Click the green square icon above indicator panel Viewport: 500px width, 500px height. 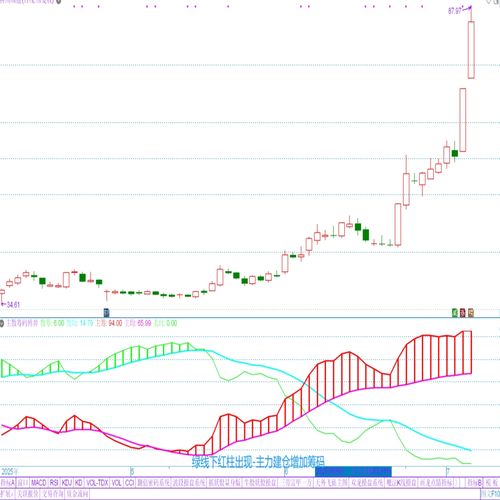(455, 312)
